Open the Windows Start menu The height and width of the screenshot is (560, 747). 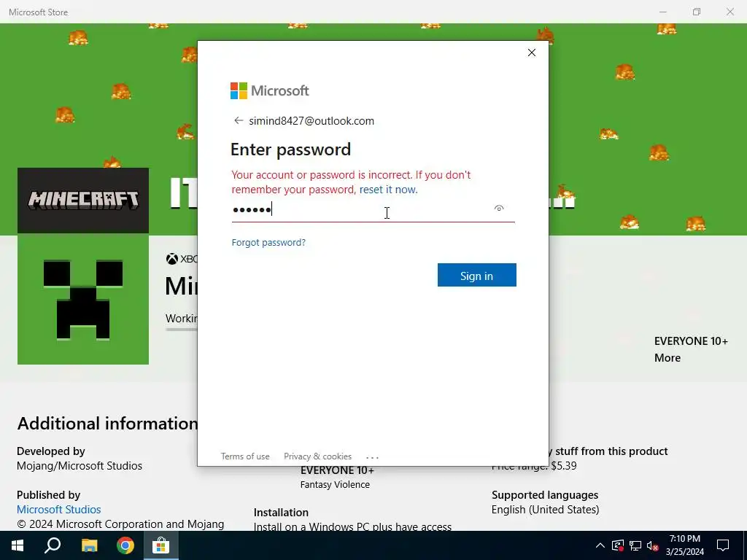(x=18, y=545)
